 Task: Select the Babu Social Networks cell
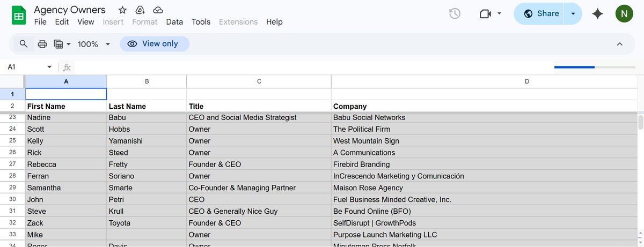click(x=484, y=117)
